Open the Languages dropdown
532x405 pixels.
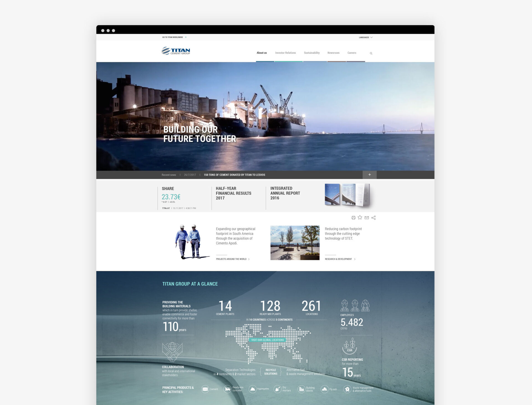click(365, 37)
